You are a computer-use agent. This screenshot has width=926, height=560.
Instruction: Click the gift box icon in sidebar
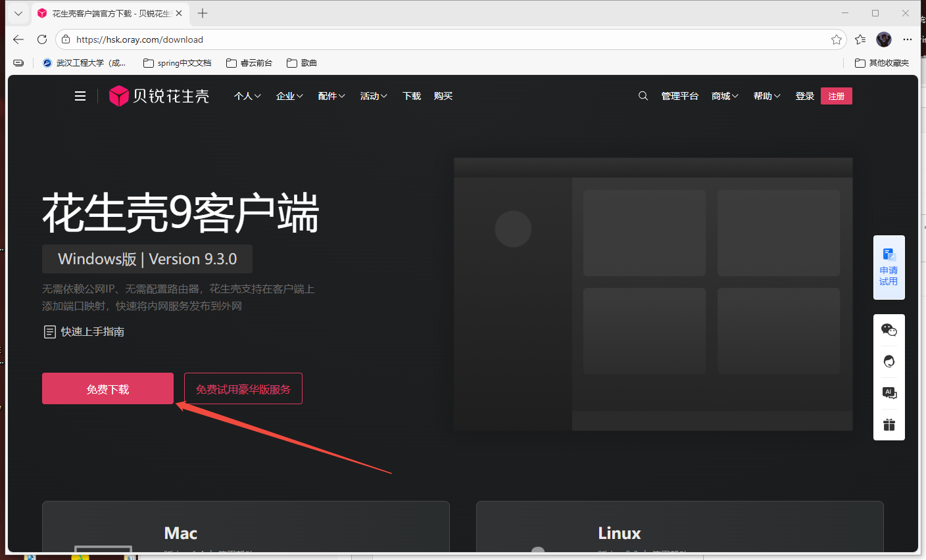pyautogui.click(x=889, y=425)
